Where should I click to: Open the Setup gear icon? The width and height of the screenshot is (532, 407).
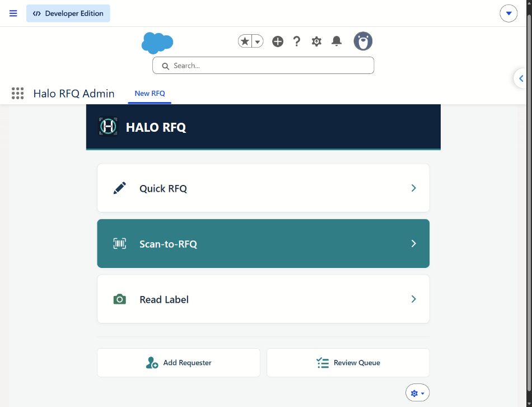click(316, 41)
